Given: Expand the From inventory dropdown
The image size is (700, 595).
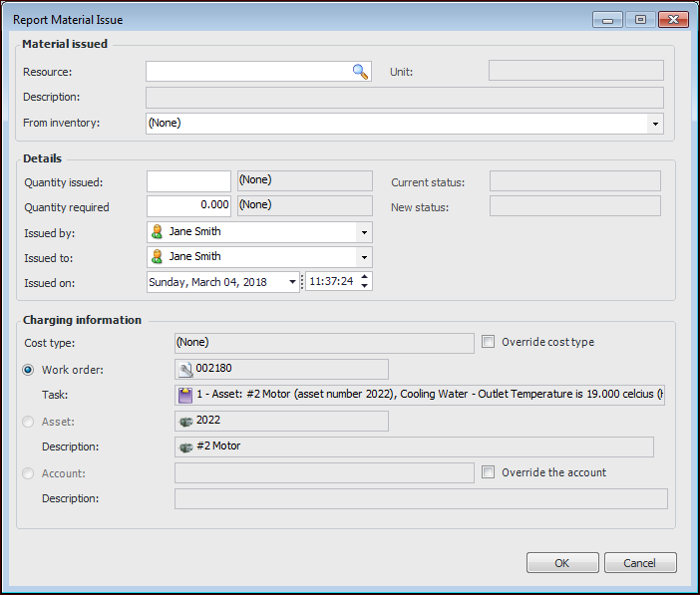Looking at the screenshot, I should coord(655,124).
